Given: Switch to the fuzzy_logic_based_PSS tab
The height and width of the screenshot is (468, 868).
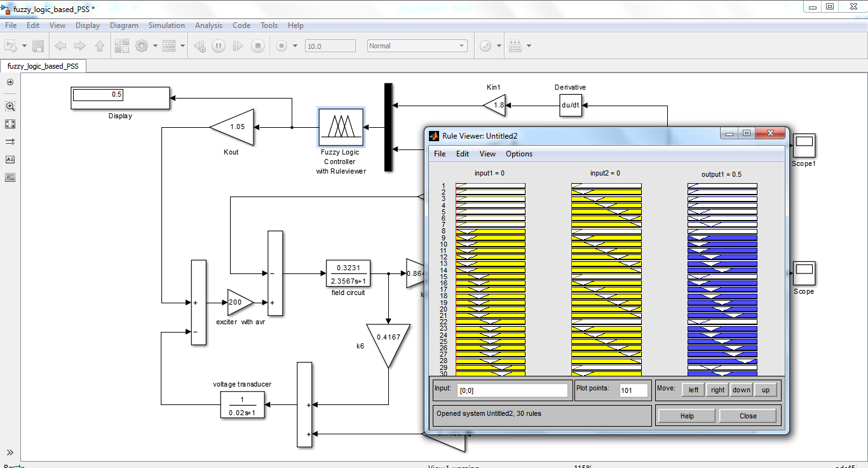Looking at the screenshot, I should (x=43, y=66).
